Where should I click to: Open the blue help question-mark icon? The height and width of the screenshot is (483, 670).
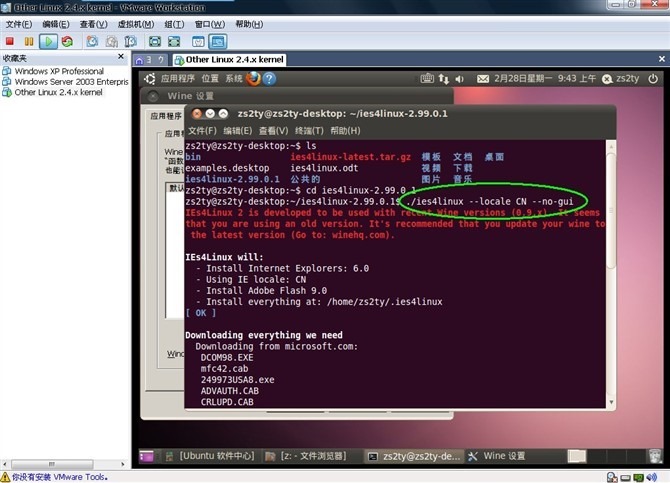269,79
